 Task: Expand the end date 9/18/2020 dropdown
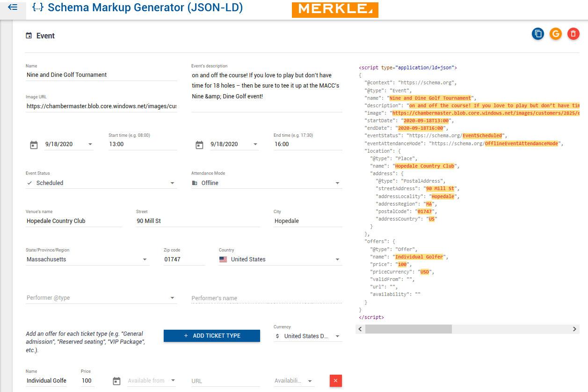tap(255, 144)
